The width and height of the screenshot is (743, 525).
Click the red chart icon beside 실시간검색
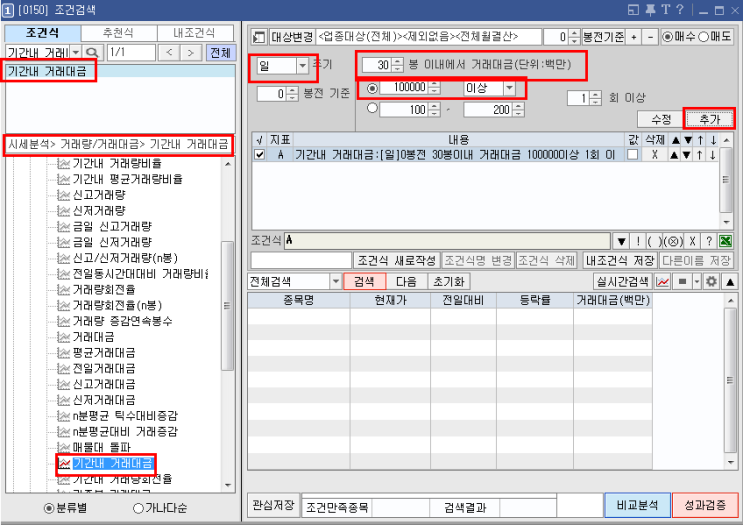click(x=663, y=282)
